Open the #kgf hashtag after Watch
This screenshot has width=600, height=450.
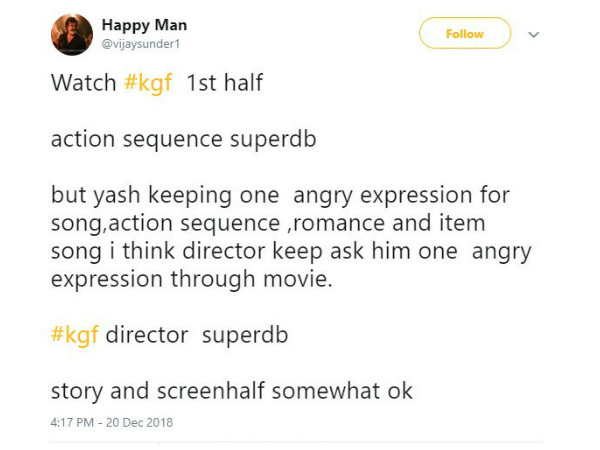[x=148, y=83]
